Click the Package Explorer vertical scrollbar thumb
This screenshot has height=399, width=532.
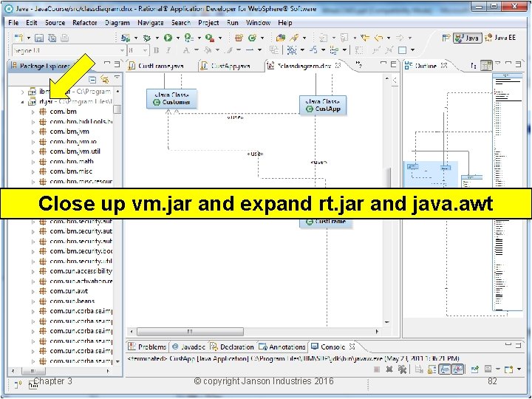(x=117, y=109)
